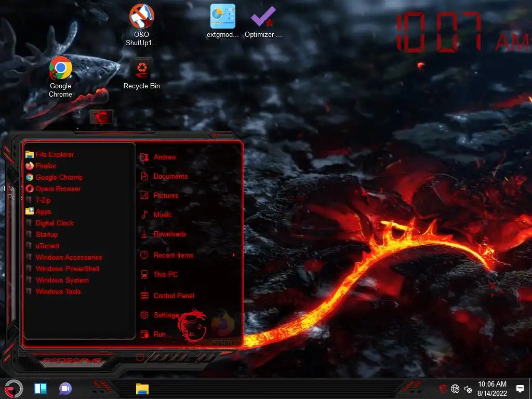Click the Opera icon in programs list
532x399 pixels.
point(30,189)
